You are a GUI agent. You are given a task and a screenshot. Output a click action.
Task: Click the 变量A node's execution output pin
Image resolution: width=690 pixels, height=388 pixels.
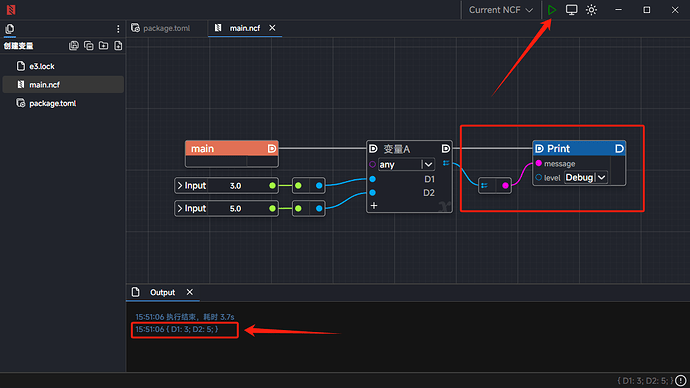pos(446,149)
